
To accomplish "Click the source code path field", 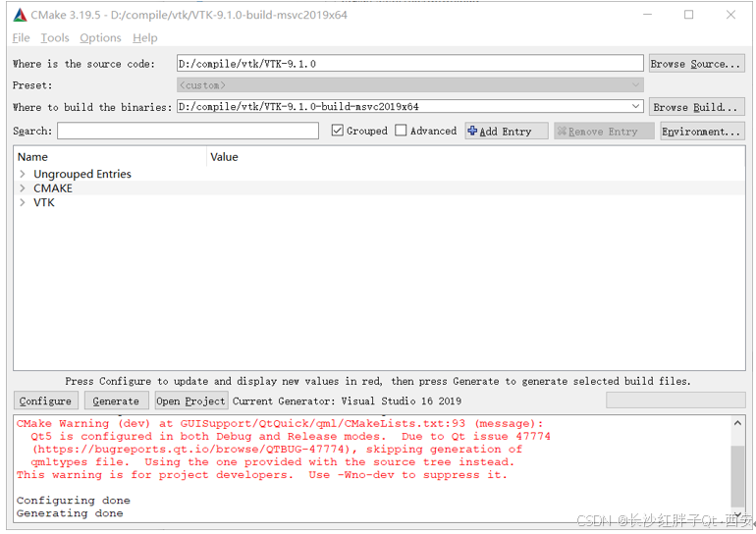I will (x=409, y=64).
